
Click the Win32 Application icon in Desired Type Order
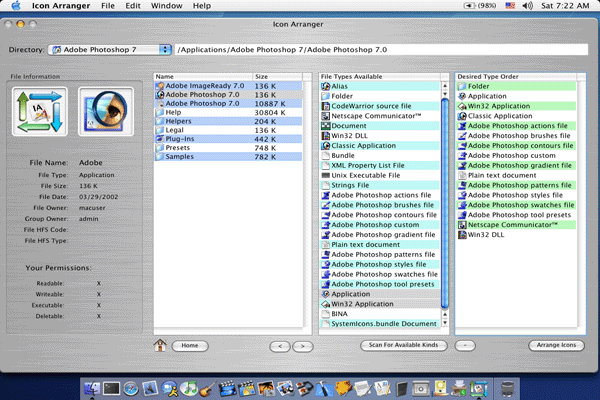point(462,106)
